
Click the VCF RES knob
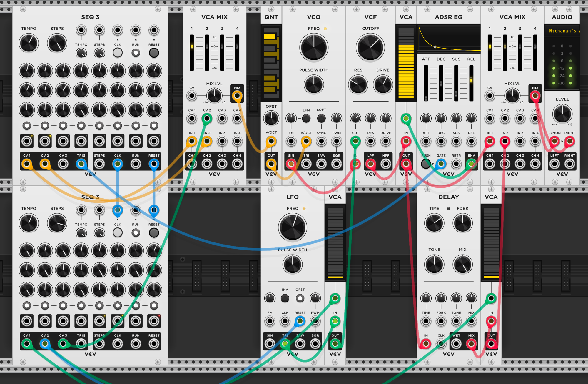point(358,85)
